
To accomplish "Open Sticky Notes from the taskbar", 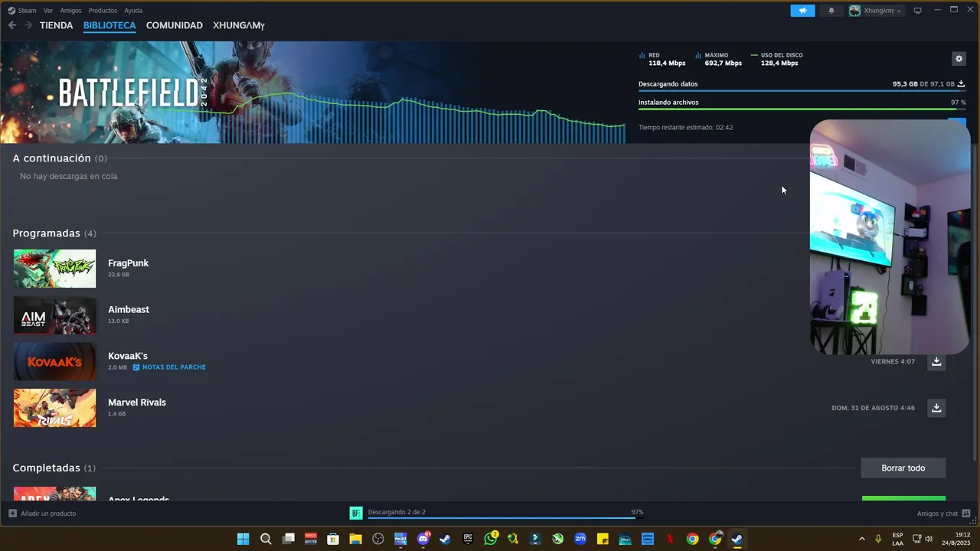I will coord(603,539).
